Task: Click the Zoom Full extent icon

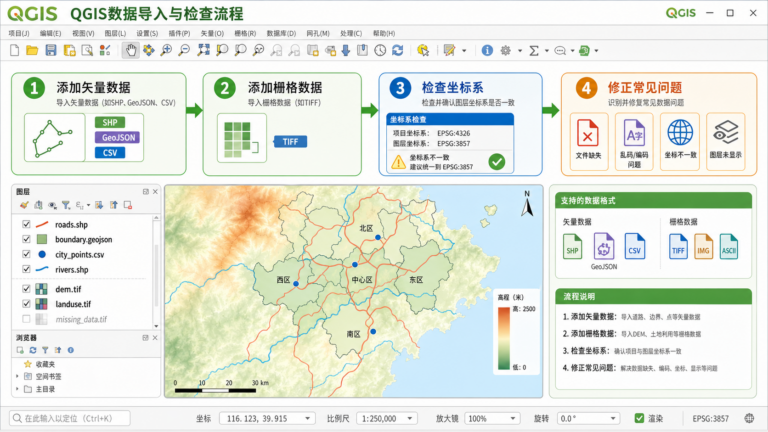Action: point(203,50)
